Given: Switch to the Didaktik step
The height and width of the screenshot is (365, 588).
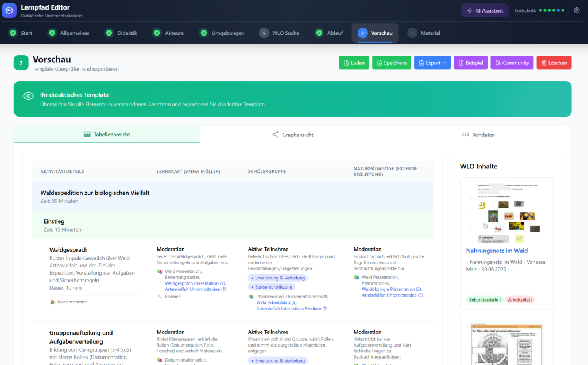Looking at the screenshot, I should (122, 33).
